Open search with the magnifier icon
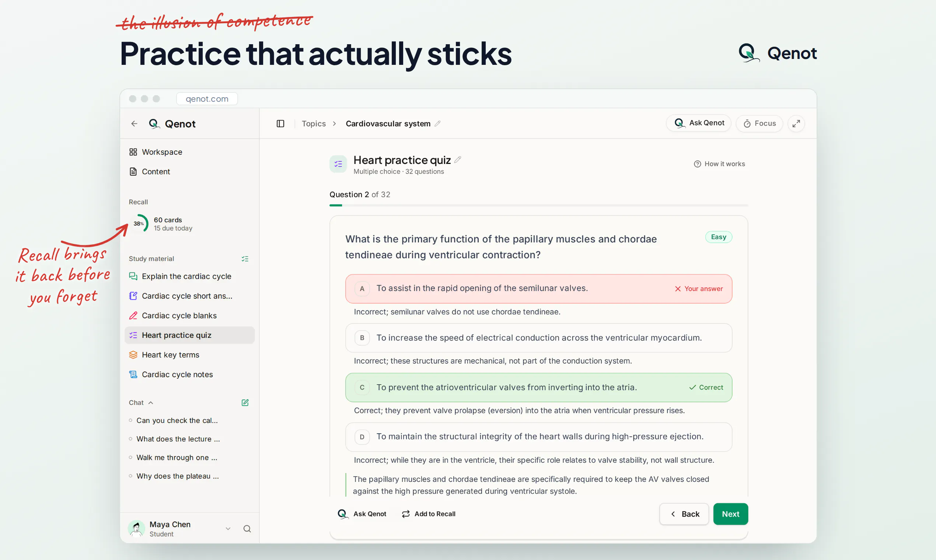Screen dimensions: 936x560 [x=247, y=529]
